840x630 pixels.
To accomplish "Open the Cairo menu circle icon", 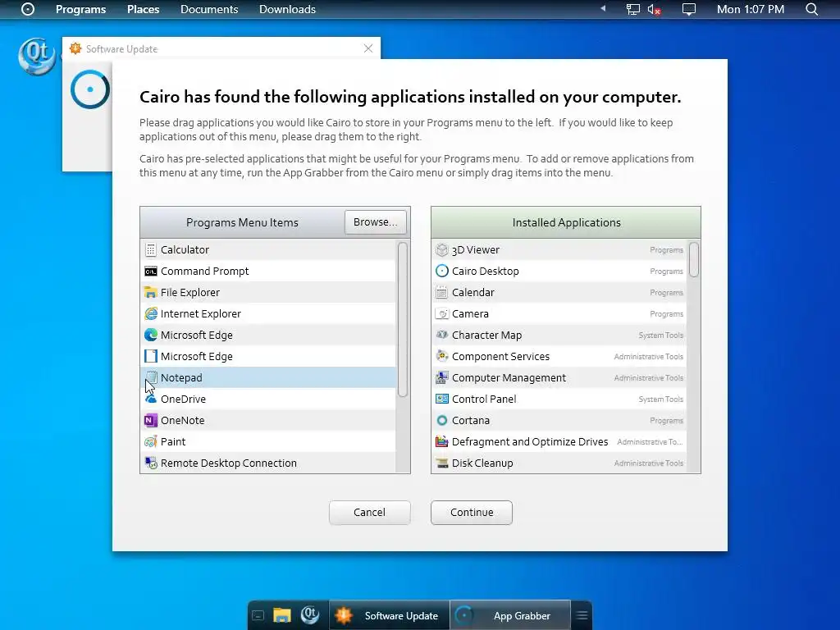I will (x=28, y=9).
